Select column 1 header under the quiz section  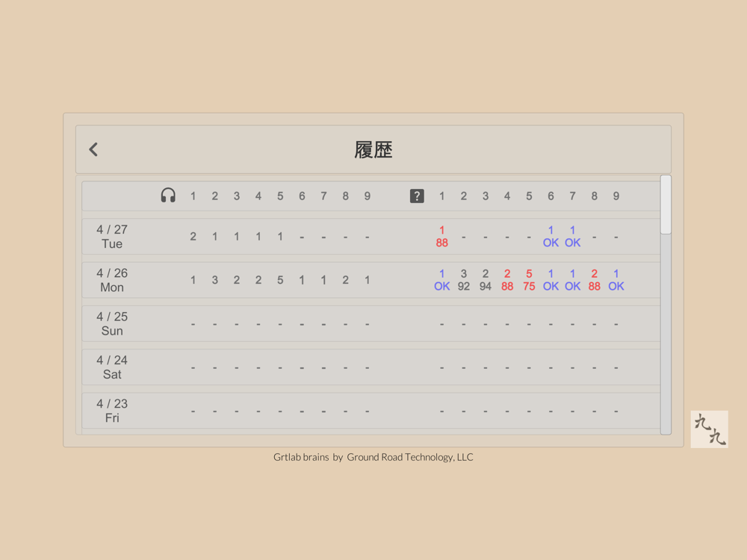point(441,196)
